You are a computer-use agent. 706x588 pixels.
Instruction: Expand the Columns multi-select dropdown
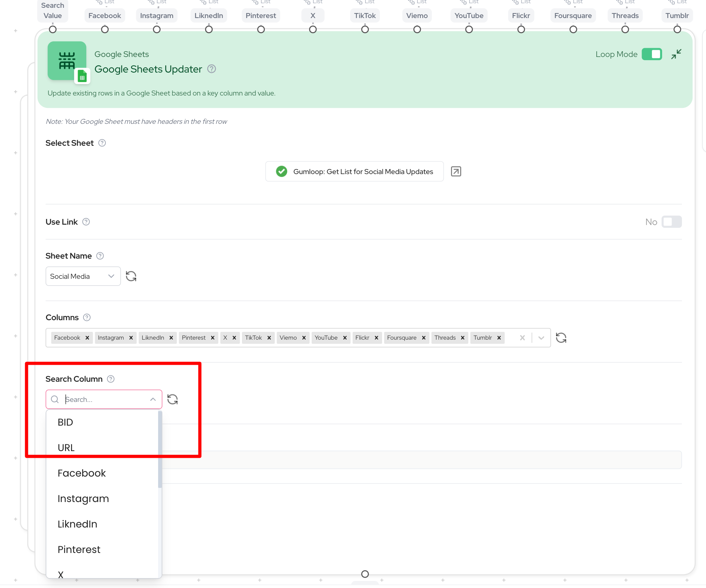pos(541,338)
